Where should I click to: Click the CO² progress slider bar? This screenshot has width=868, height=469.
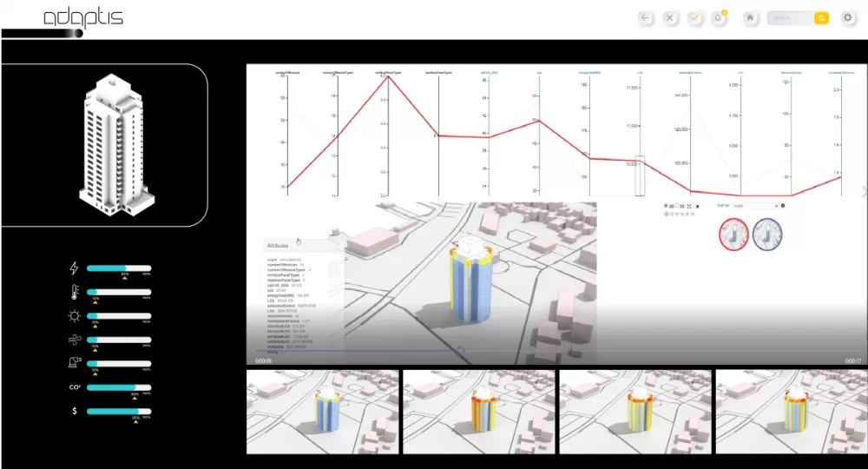119,386
